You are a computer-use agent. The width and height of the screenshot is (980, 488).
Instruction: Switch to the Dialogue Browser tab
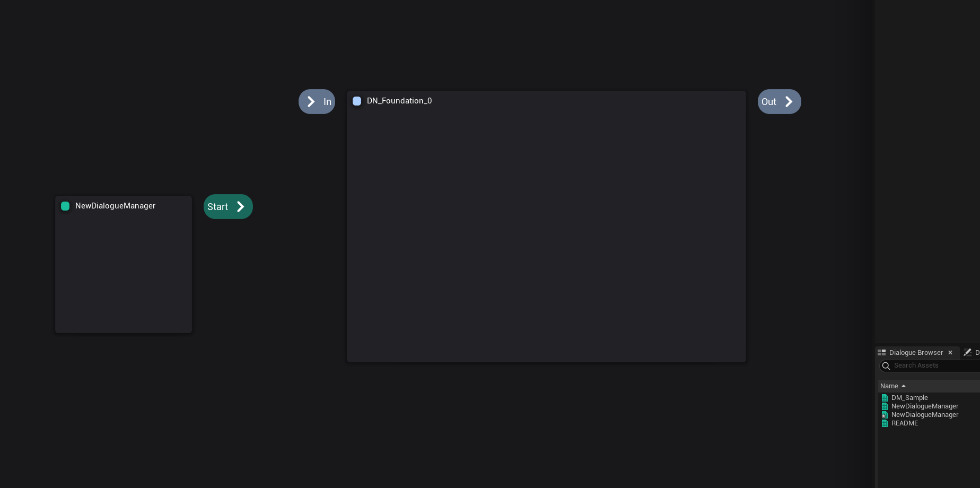click(x=916, y=352)
